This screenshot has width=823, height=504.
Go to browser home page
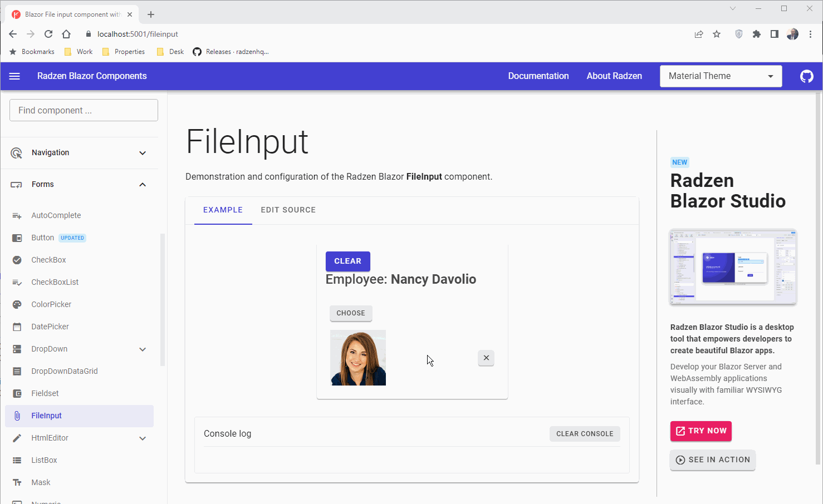point(66,34)
